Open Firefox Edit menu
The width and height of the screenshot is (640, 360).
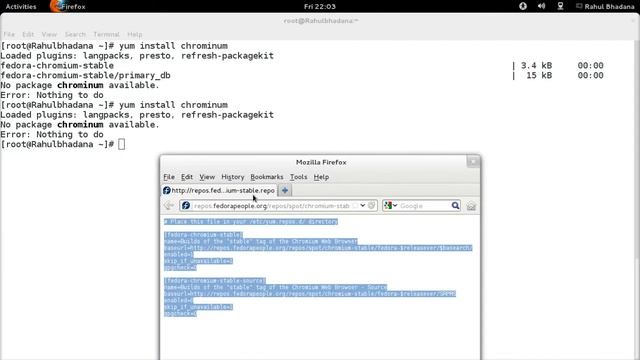click(187, 177)
